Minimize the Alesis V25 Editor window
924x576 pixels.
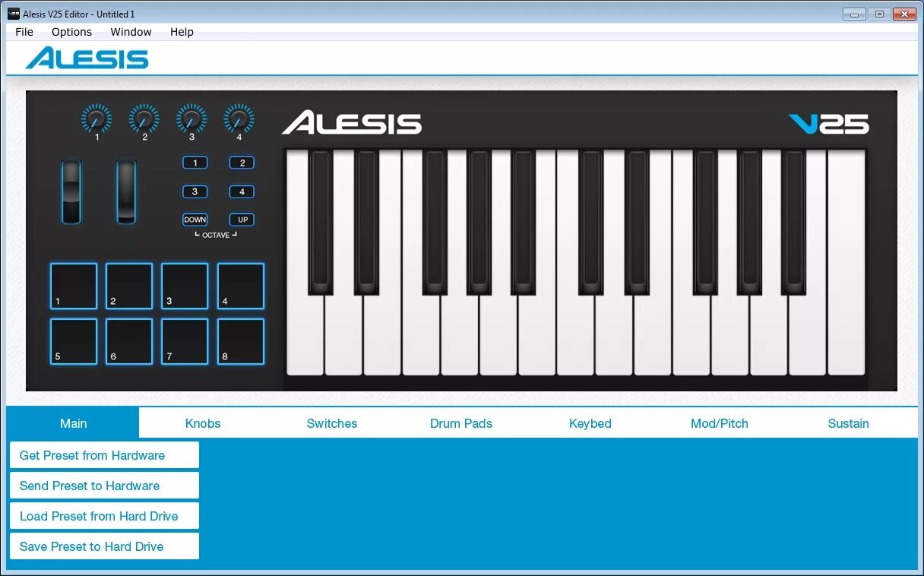[854, 14]
